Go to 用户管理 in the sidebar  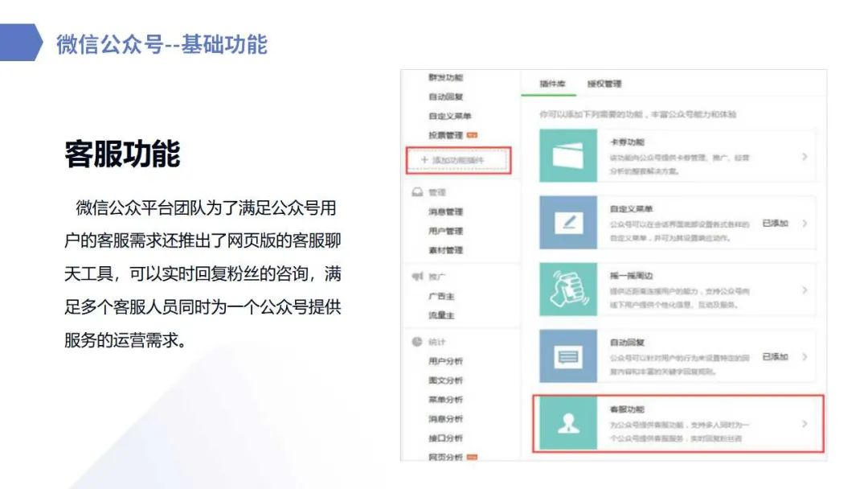point(445,231)
